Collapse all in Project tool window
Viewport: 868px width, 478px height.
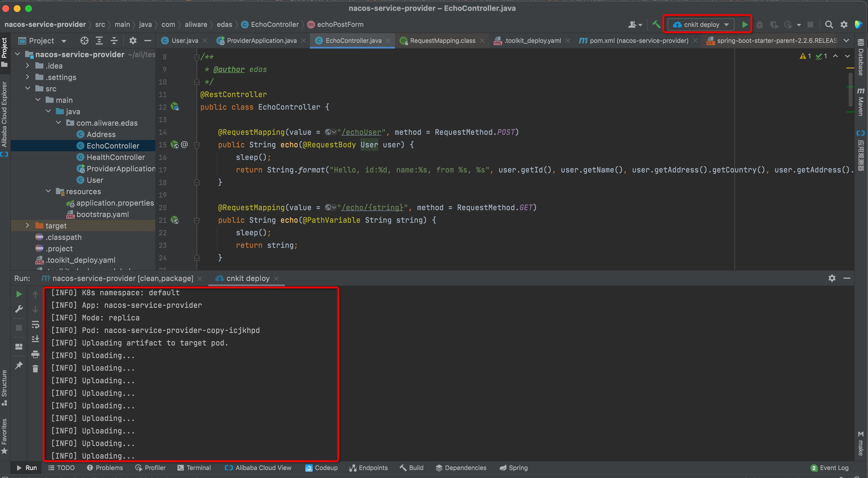pos(114,41)
